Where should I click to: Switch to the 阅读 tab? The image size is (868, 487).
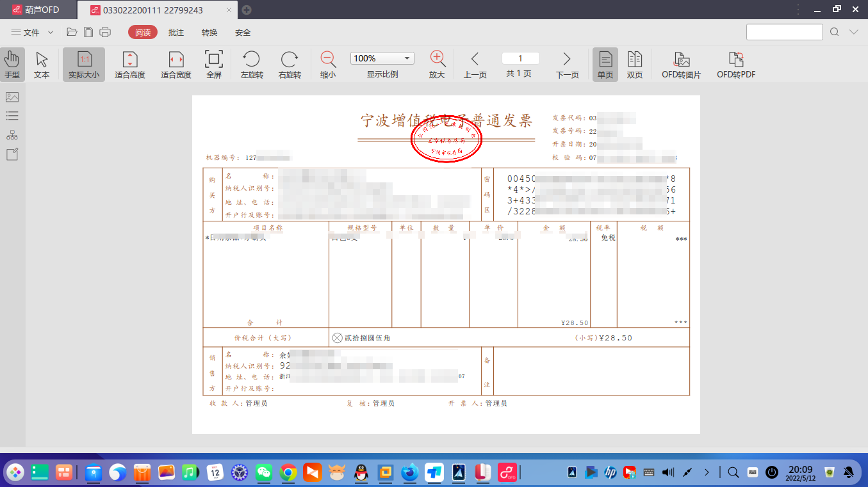(x=143, y=32)
